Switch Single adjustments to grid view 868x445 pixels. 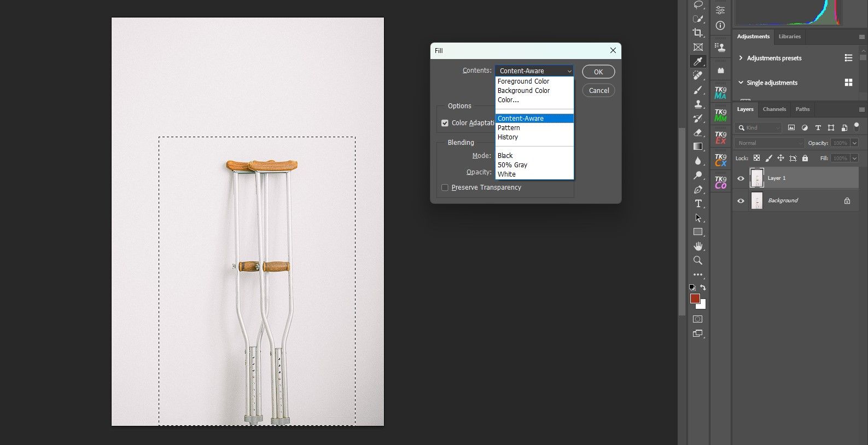[848, 83]
